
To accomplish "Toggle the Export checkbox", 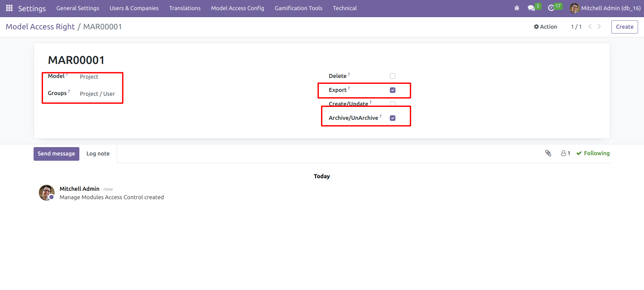I will [393, 90].
